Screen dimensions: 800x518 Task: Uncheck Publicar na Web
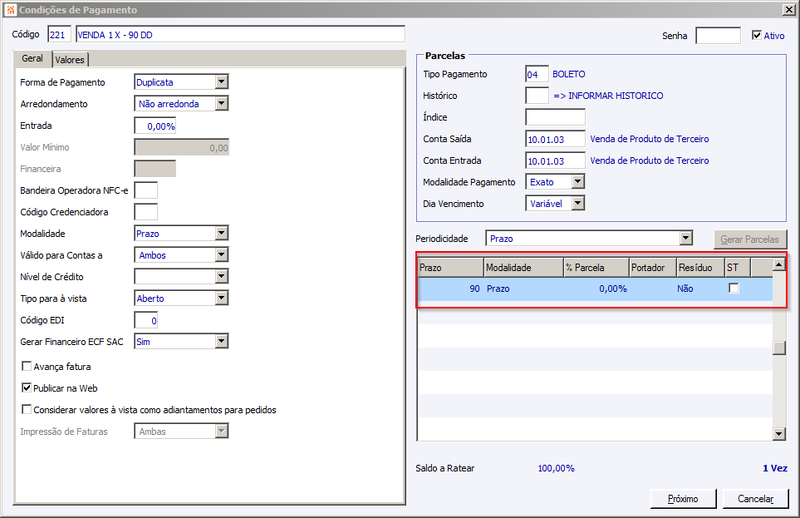click(27, 388)
